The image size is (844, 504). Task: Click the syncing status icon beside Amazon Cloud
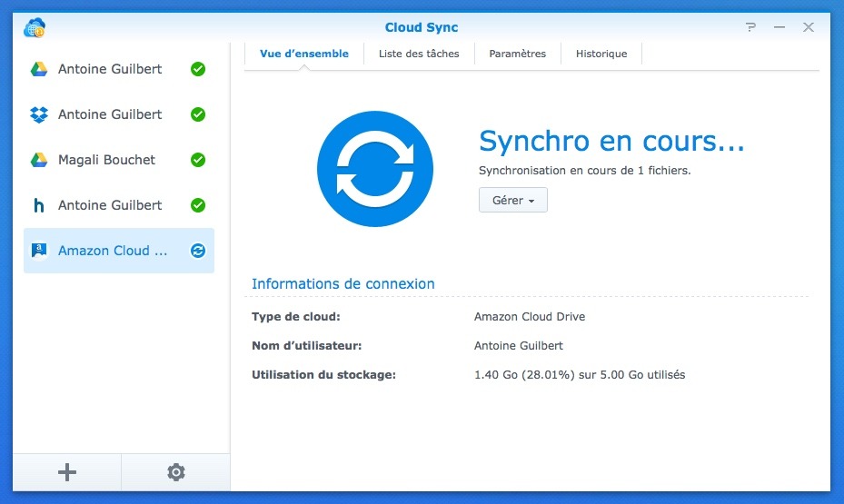[x=198, y=251]
